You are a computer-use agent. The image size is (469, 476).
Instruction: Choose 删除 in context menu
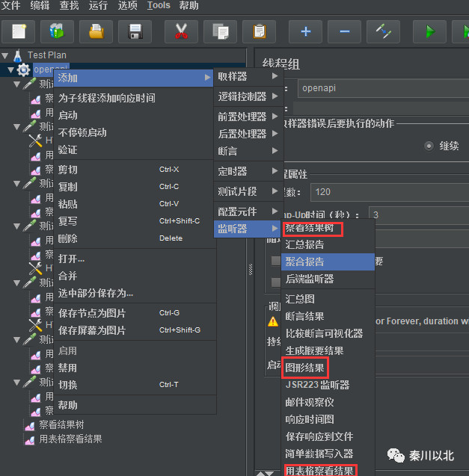135,238
